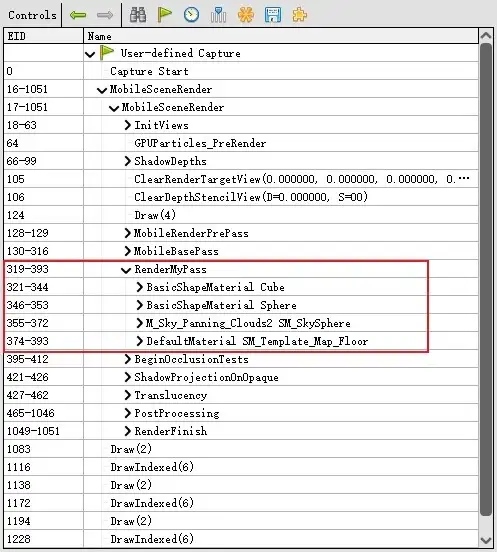This screenshot has width=497, height=552.
Task: Click the flag icon beside User-defined Capture
Action: click(107, 53)
